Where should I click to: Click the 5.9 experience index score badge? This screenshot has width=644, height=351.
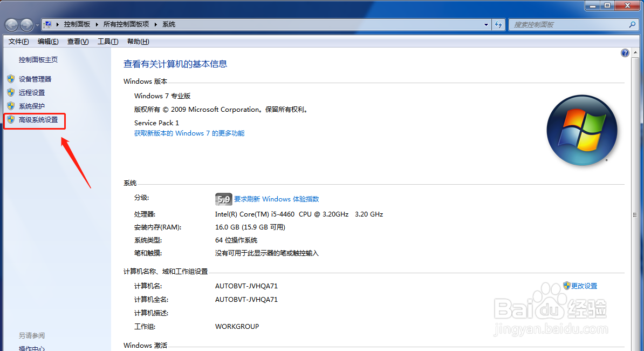click(223, 199)
